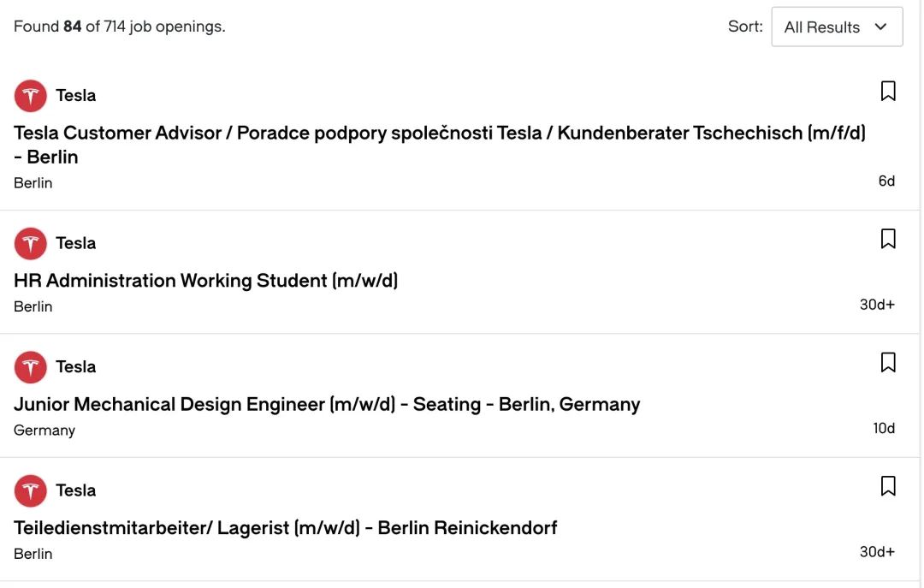The image size is (924, 588).
Task: Click Tesla company name above HR Administration
Action: pos(76,244)
